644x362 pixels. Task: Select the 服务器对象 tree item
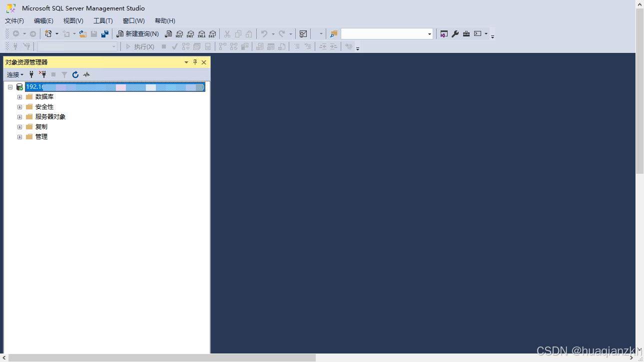tap(50, 117)
